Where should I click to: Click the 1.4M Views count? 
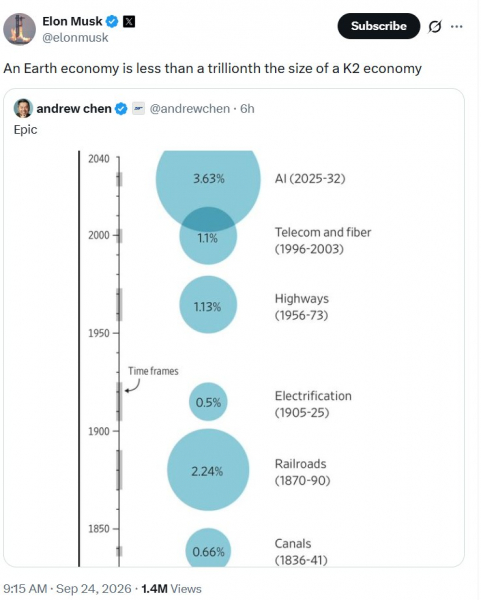coord(171,589)
